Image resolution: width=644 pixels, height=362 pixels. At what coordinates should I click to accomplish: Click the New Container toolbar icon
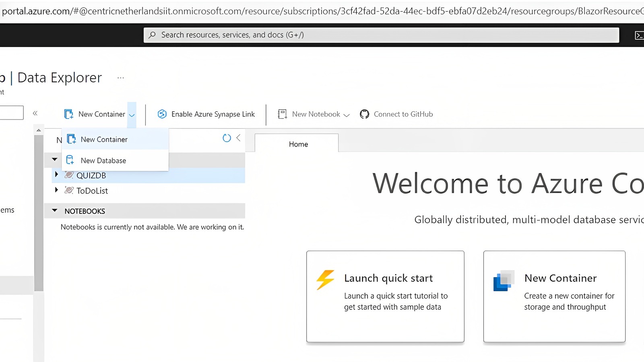click(69, 114)
